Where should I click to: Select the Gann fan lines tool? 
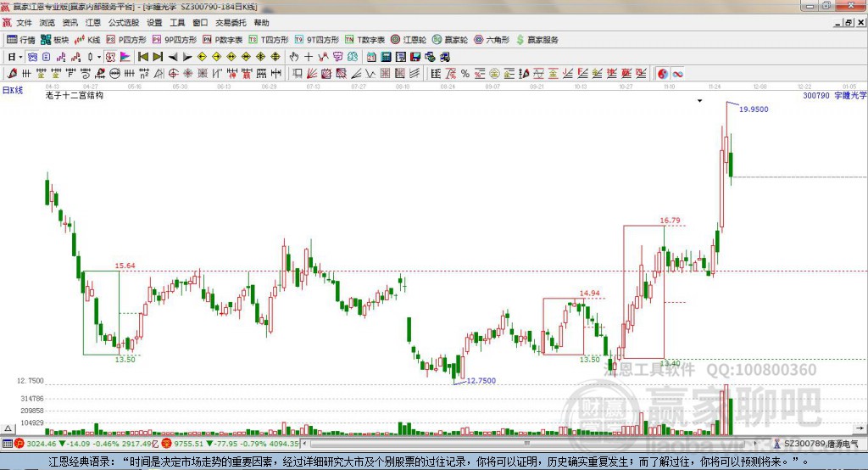point(312,73)
